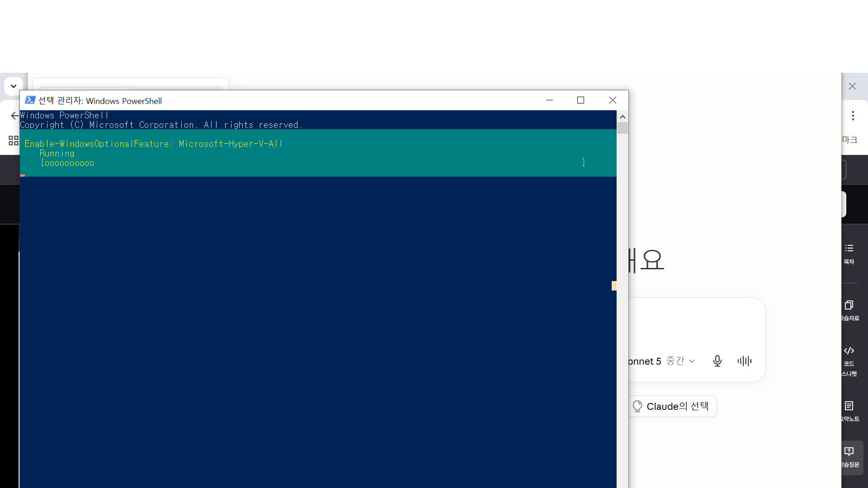
Task: Click the PowerShell scrollbar up arrow
Action: coord(623,117)
